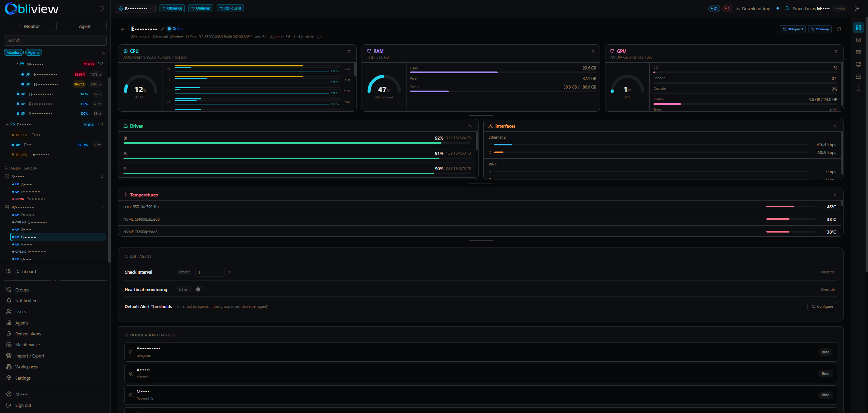Collapse the W•••••••• monitor group
The image size is (868, 413).
tap(16, 64)
